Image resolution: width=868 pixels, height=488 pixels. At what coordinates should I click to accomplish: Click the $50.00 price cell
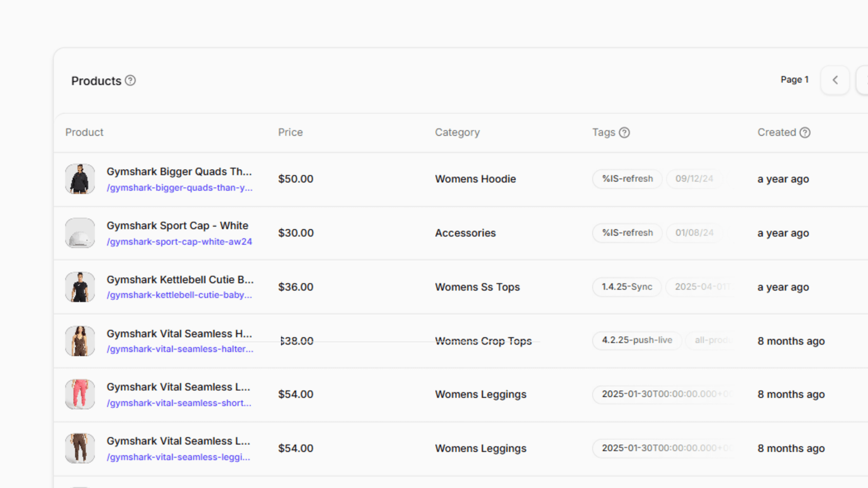point(296,179)
